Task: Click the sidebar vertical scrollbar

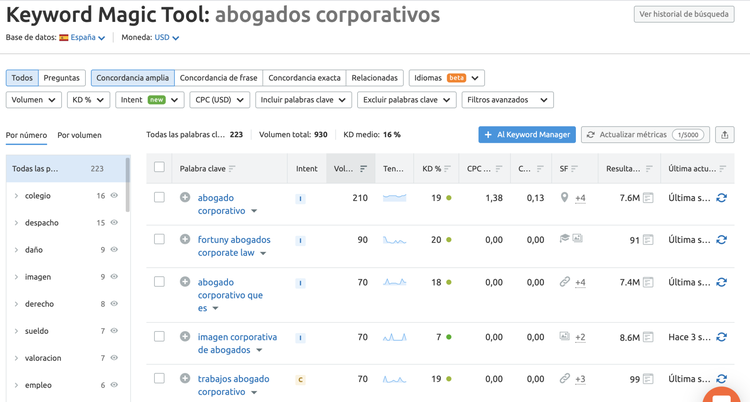Action: click(x=128, y=185)
